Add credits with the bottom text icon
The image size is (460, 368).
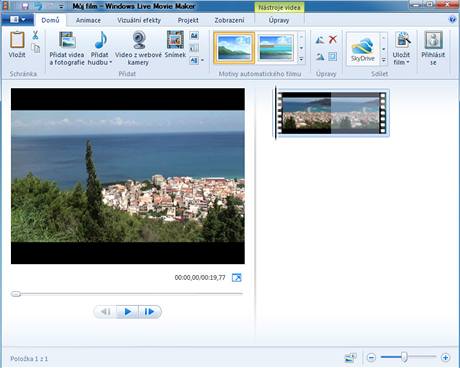coord(194,60)
